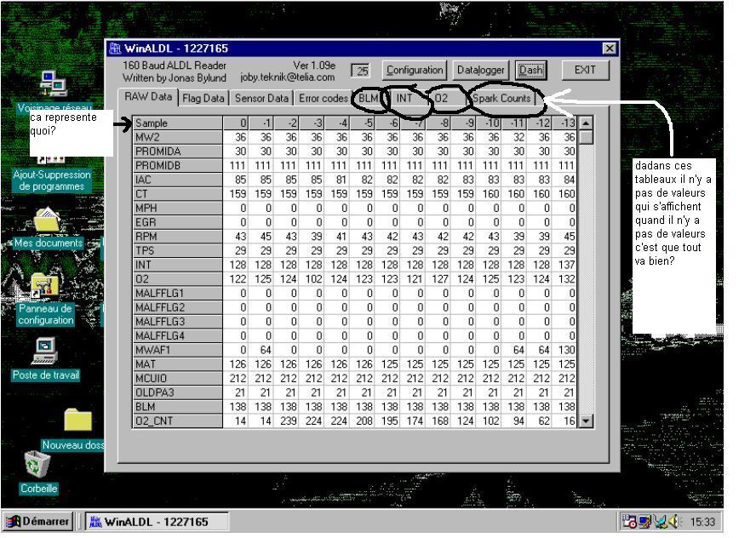Click the Ver 1.09e version label
756x538 pixels.
point(314,65)
